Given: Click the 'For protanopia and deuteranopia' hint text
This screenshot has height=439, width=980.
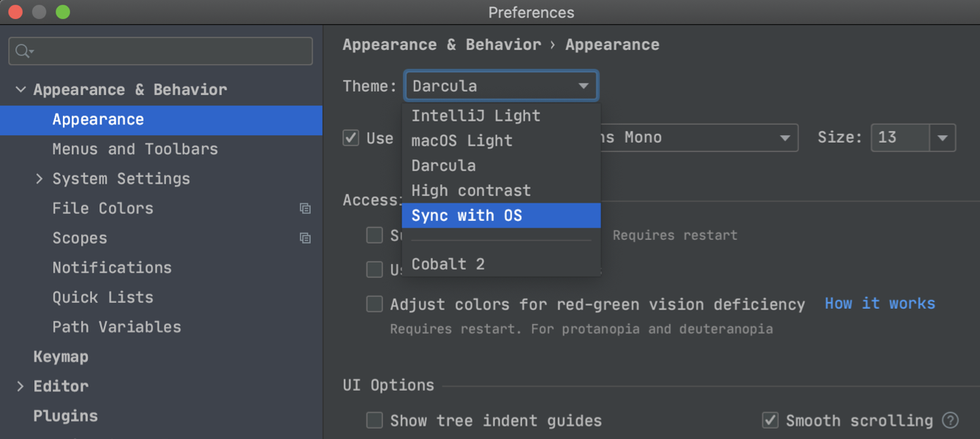Looking at the screenshot, I should tap(652, 329).
